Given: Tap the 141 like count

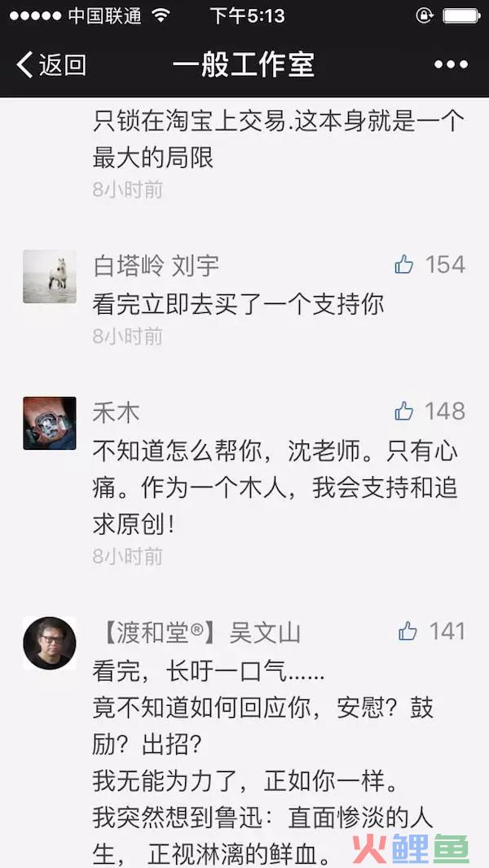Looking at the screenshot, I should pyautogui.click(x=447, y=631).
